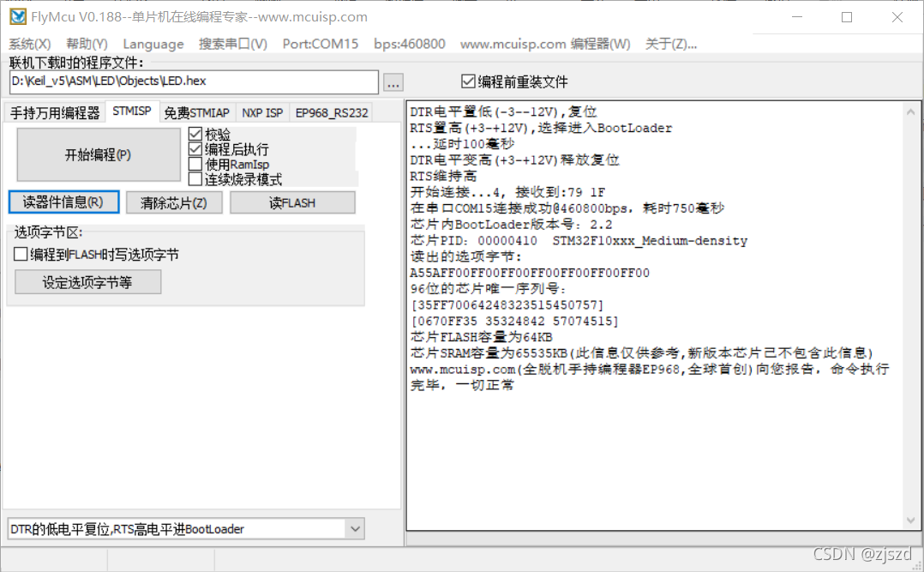
Task: Click 读器件信息(R) button
Action: click(63, 202)
